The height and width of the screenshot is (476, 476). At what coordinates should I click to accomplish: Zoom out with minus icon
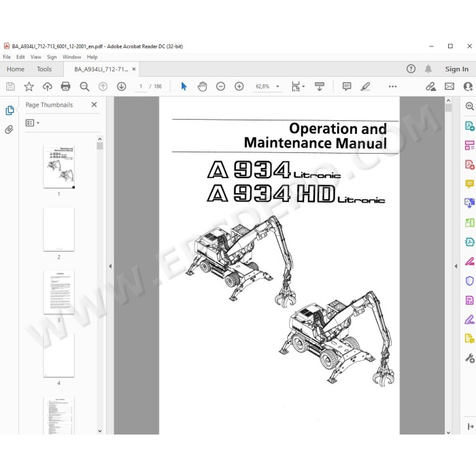pos(221,86)
